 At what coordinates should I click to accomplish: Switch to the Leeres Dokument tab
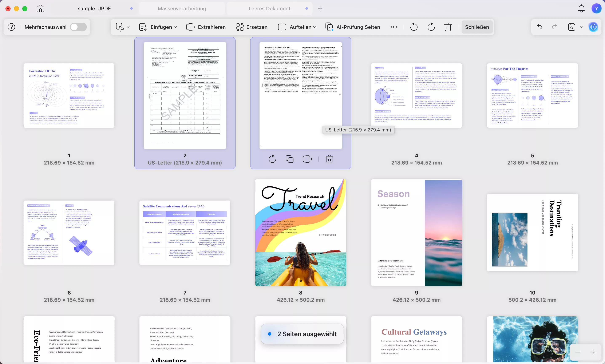coord(269,9)
